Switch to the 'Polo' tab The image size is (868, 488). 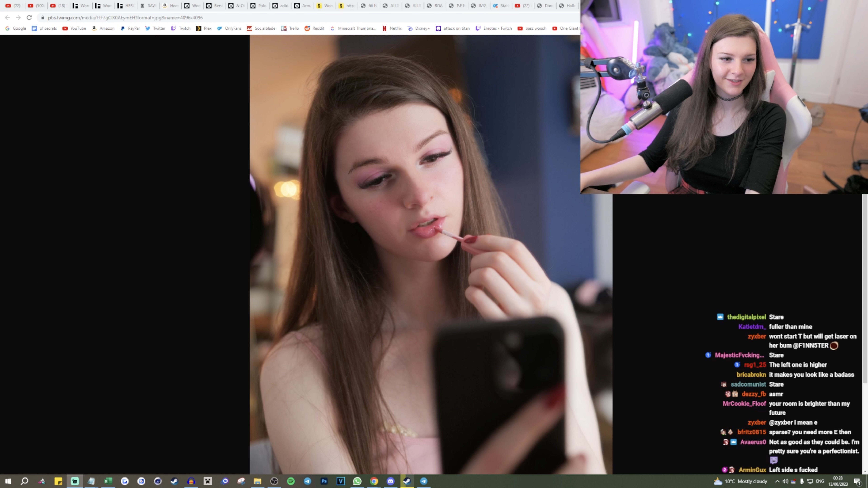point(258,5)
